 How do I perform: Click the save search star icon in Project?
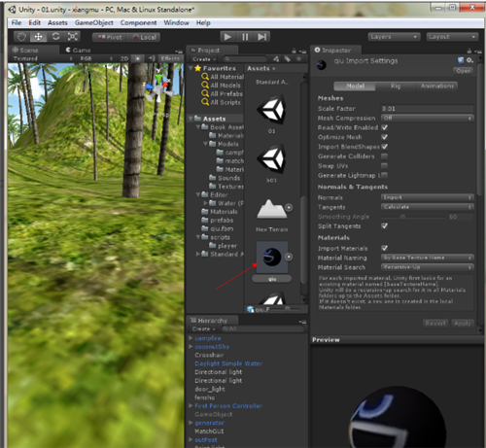click(299, 59)
